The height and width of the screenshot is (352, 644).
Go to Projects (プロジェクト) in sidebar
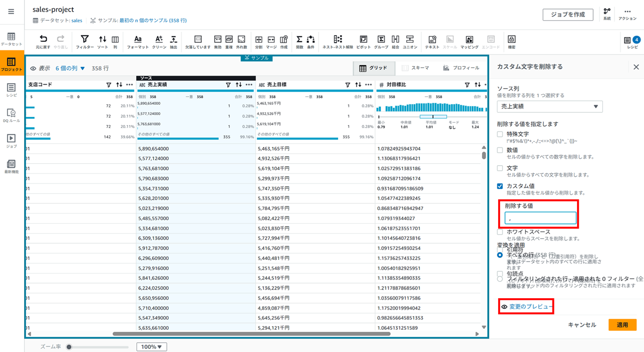click(12, 64)
